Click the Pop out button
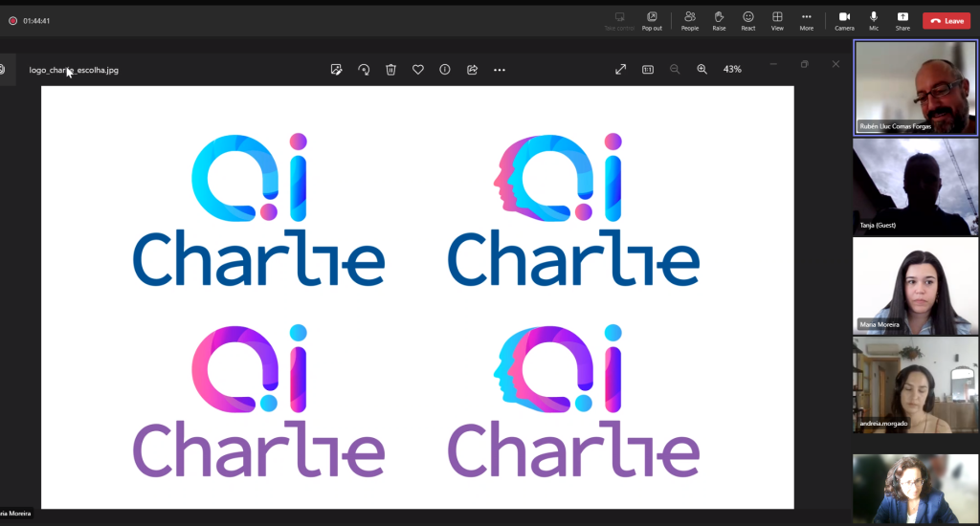Viewport: 980px width, 526px height. pos(652,20)
